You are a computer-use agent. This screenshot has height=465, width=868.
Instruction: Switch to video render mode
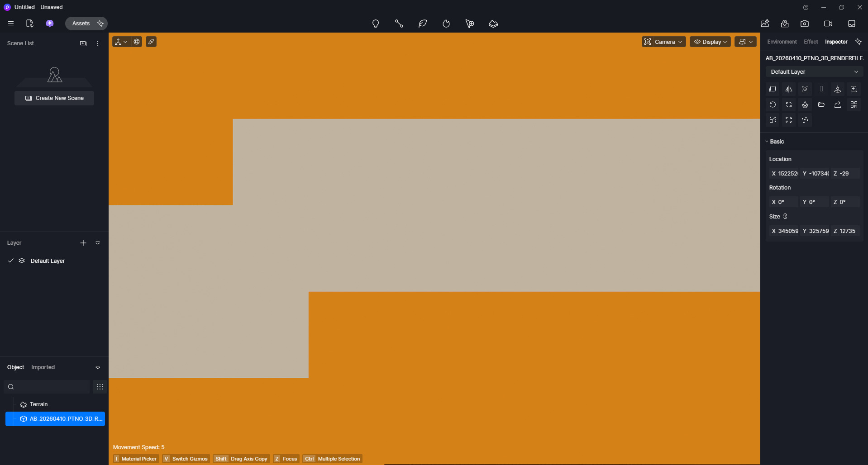pyautogui.click(x=828, y=24)
